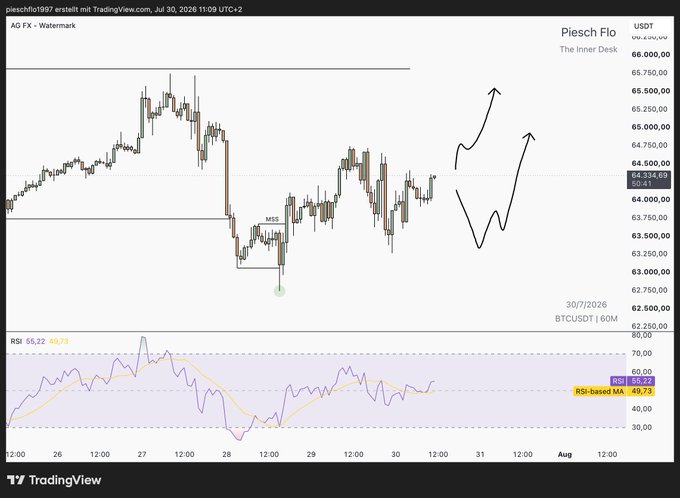Click the current price tag 64.334,69
This screenshot has height=498, width=680.
point(649,175)
